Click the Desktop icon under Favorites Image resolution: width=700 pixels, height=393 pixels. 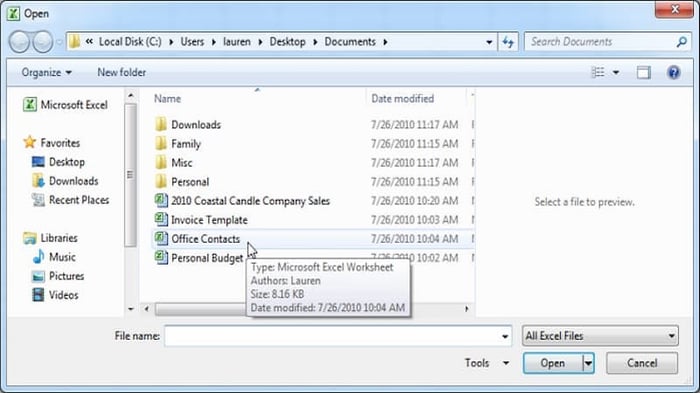pos(38,162)
